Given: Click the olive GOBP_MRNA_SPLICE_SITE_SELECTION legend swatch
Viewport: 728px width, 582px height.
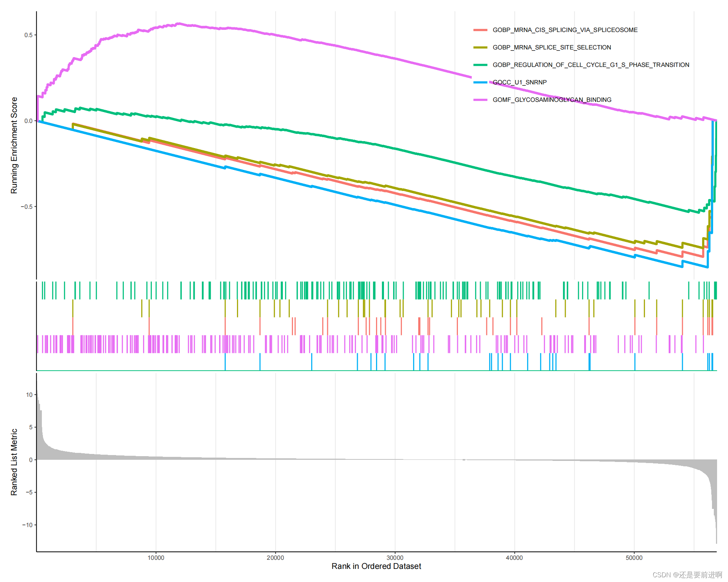Looking at the screenshot, I should [480, 47].
